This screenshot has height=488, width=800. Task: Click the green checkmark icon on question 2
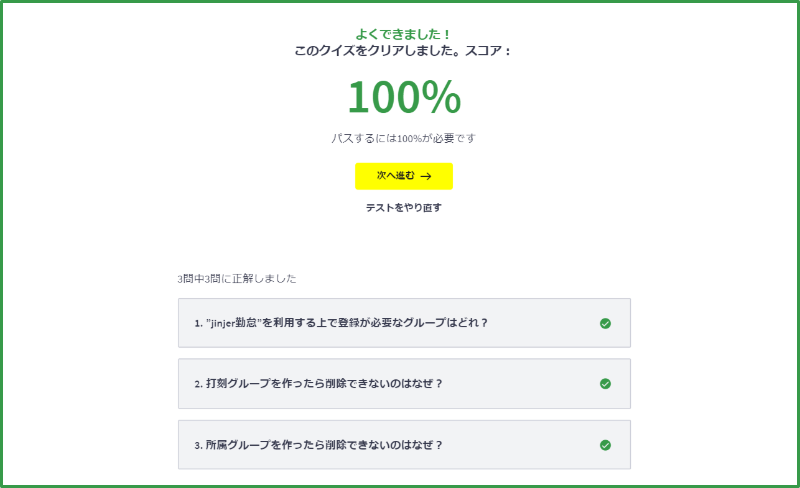click(x=605, y=384)
